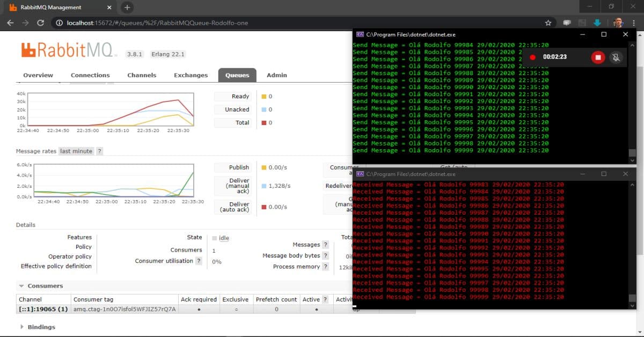Image resolution: width=644 pixels, height=337 pixels.
Task: Click the 0% consumer utilisation value
Action: pos(217,262)
